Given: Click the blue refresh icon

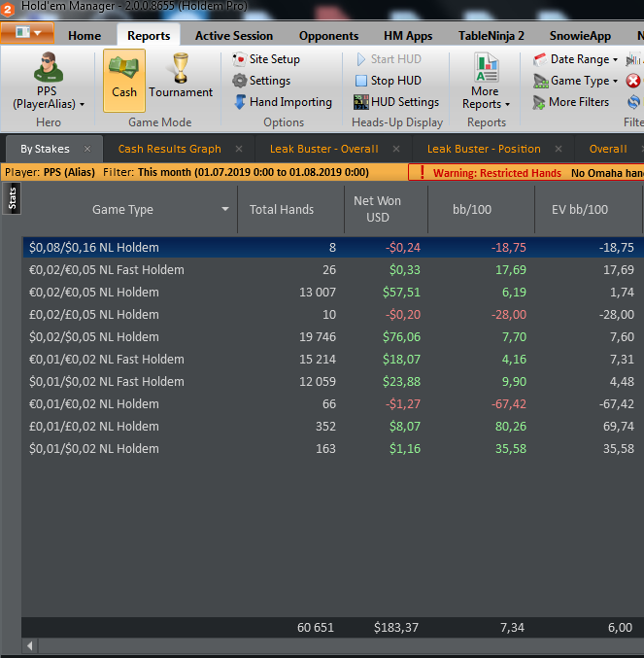Looking at the screenshot, I should (x=633, y=102).
